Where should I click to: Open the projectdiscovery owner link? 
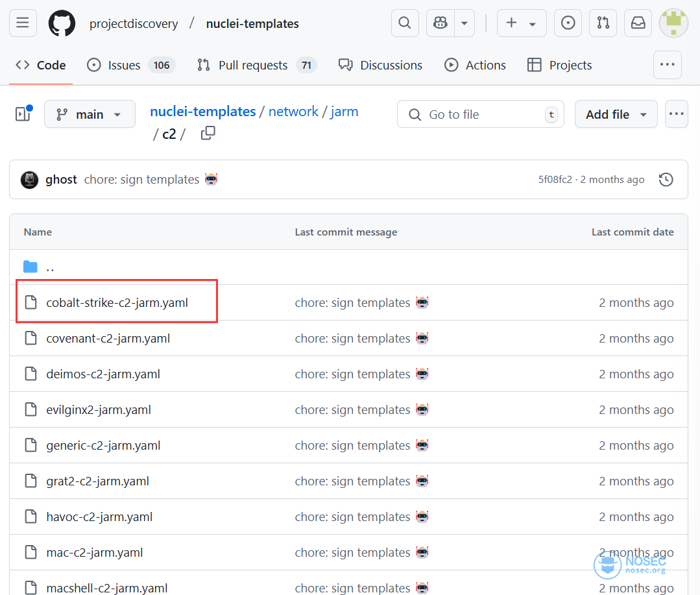tap(134, 23)
